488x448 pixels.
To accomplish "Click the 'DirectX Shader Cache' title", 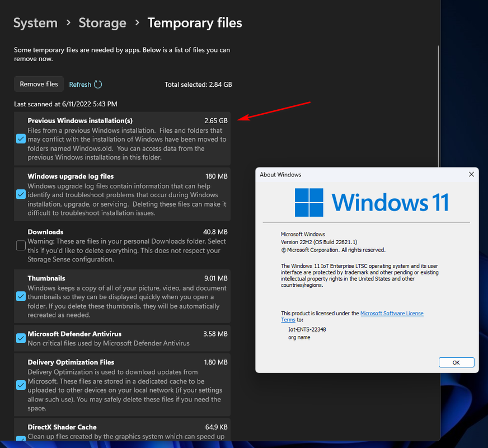I will (62, 427).
